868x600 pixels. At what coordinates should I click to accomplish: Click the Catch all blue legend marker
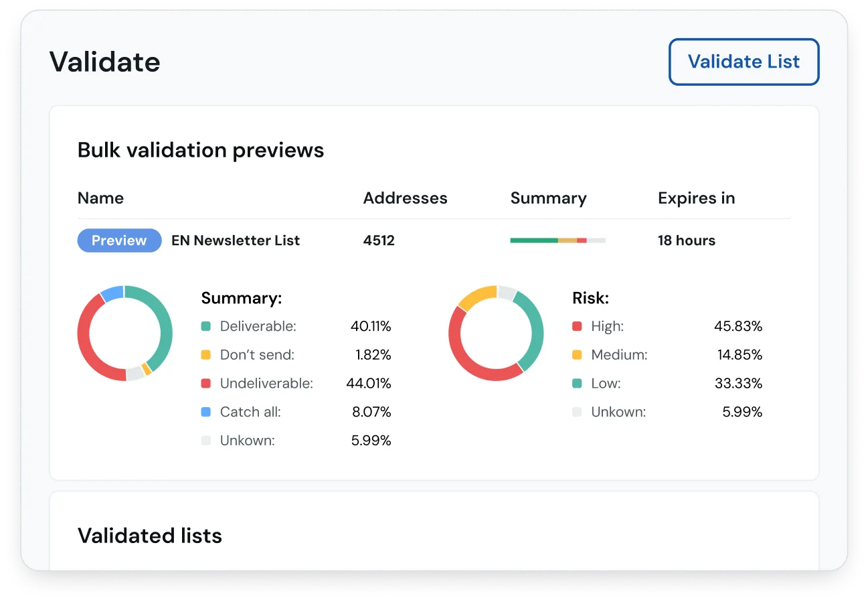pyautogui.click(x=206, y=412)
